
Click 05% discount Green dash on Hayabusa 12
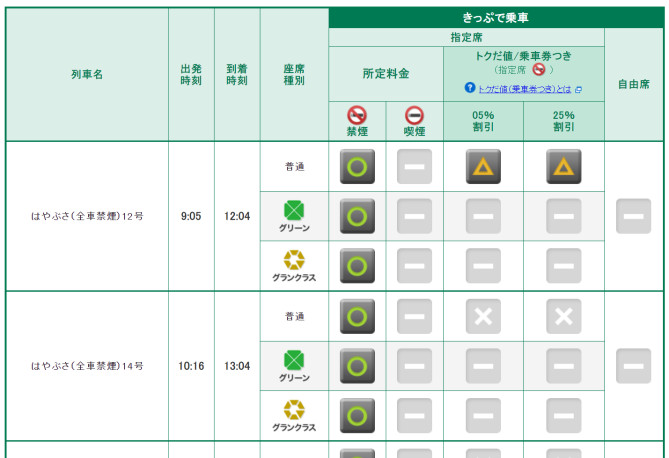(483, 216)
